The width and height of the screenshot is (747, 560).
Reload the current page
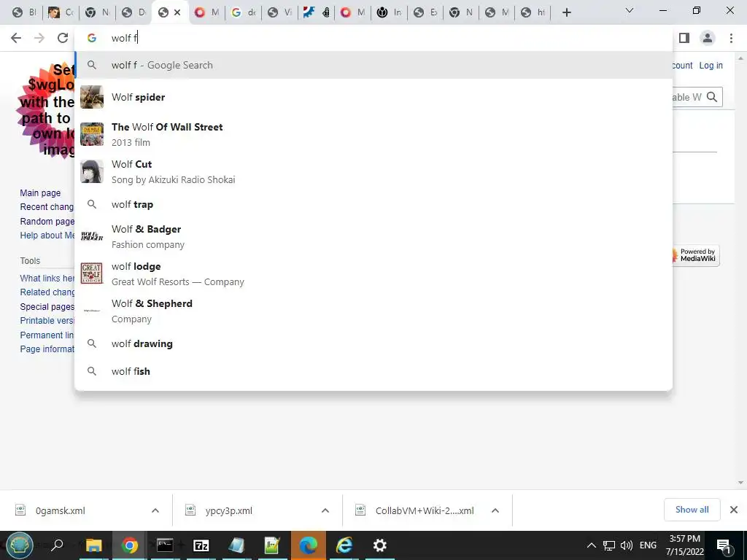(63, 38)
